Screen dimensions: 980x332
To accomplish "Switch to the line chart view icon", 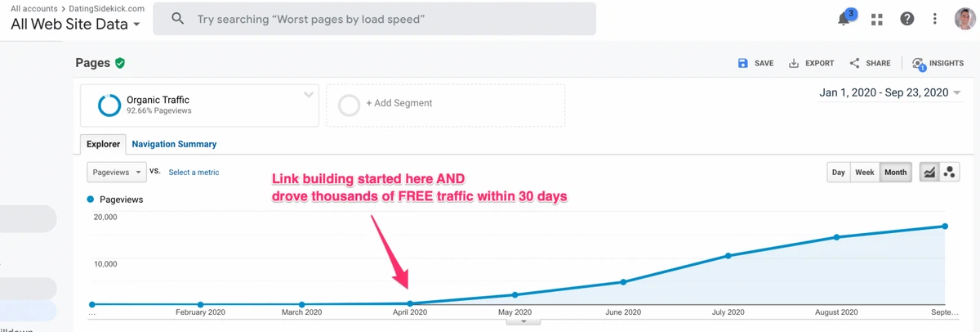I will click(930, 173).
